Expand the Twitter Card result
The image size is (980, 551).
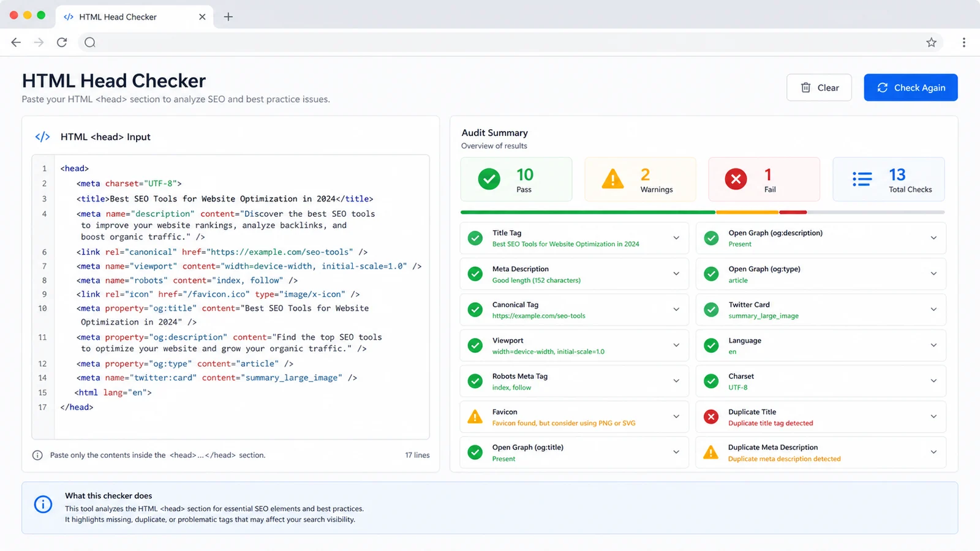click(x=933, y=309)
